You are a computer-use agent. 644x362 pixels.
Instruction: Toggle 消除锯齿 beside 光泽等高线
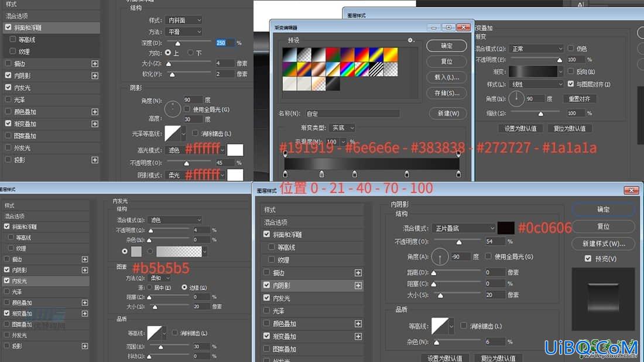click(195, 133)
